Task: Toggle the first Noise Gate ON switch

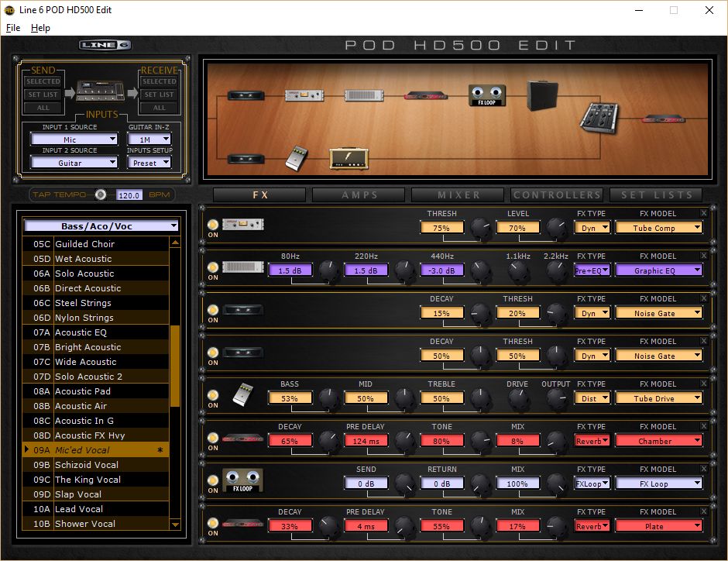Action: 213,310
